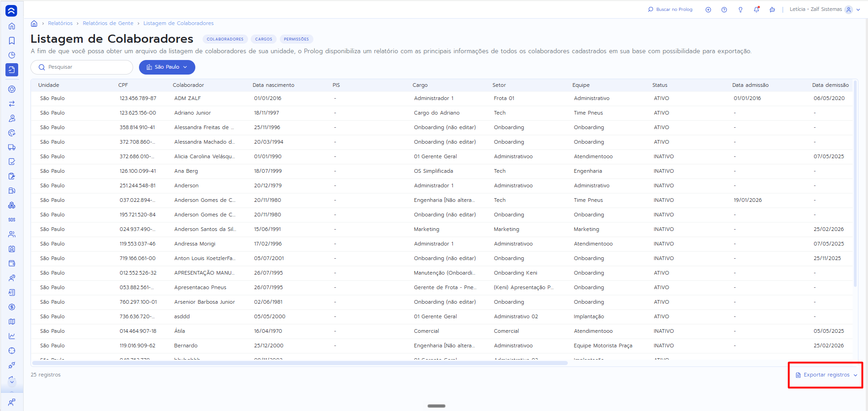This screenshot has height=411, width=868.
Task: Click the Equipe Motorista Praça cell
Action: click(603, 346)
